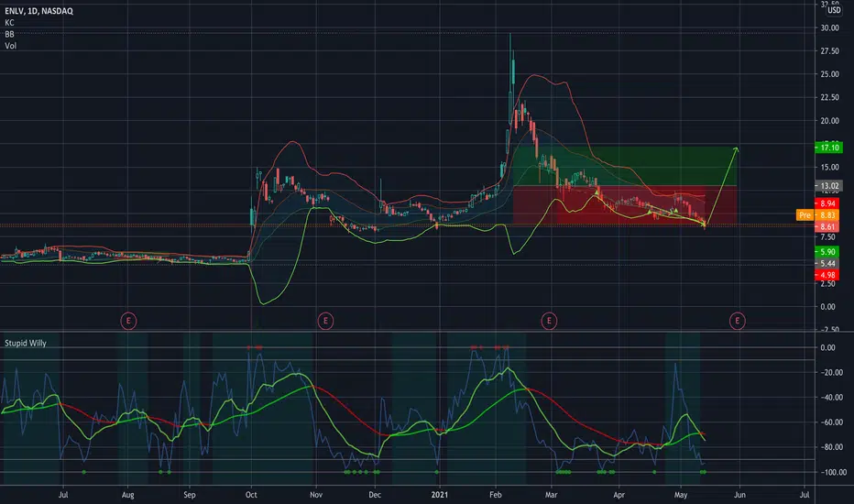Click the red 4.98 price label
The height and width of the screenshot is (504, 854).
[827, 275]
